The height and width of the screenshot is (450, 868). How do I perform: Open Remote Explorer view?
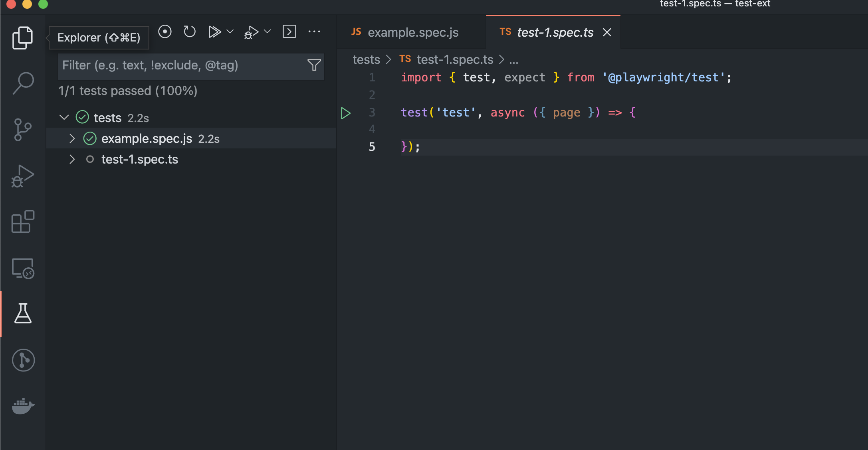(x=23, y=268)
